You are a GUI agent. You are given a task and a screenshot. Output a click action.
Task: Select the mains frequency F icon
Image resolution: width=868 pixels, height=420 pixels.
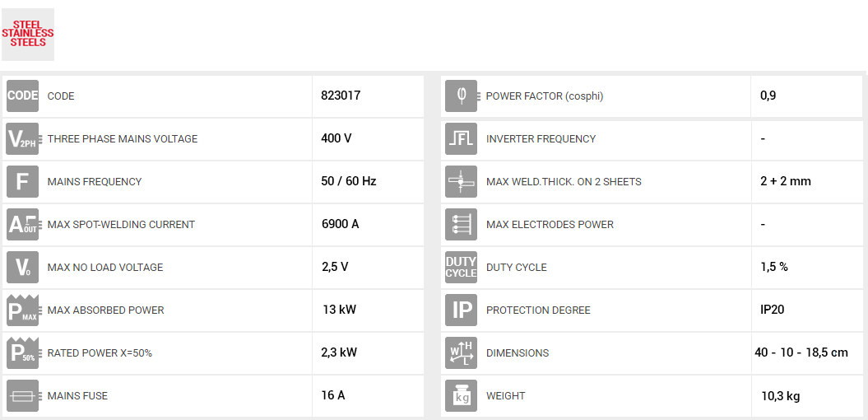[22, 181]
